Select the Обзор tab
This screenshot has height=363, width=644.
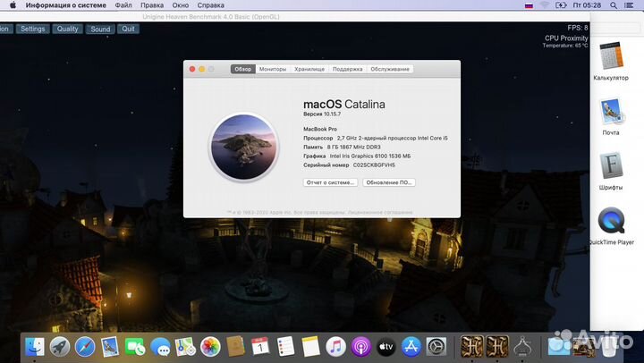pos(243,69)
